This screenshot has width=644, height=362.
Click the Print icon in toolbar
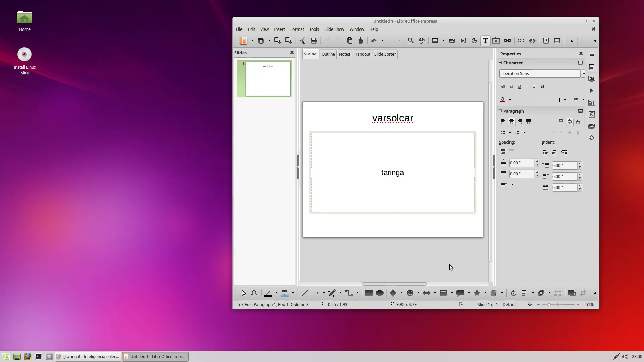(313, 41)
